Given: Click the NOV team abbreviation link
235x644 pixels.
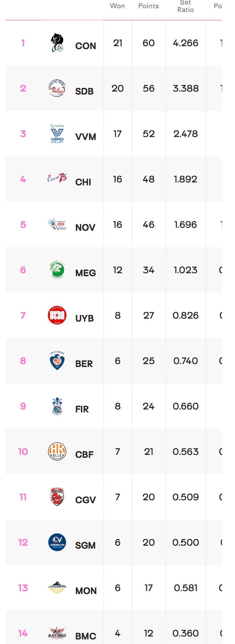Looking at the screenshot, I should coord(85,228).
